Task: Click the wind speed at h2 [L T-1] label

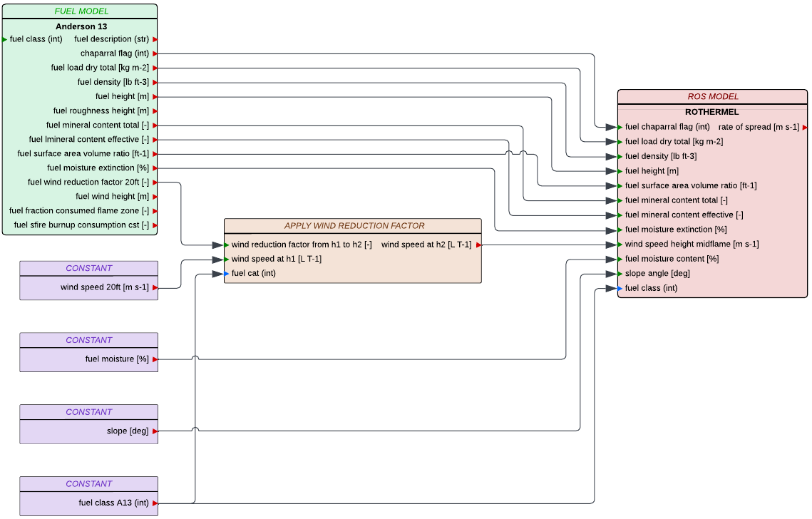Action: point(426,245)
